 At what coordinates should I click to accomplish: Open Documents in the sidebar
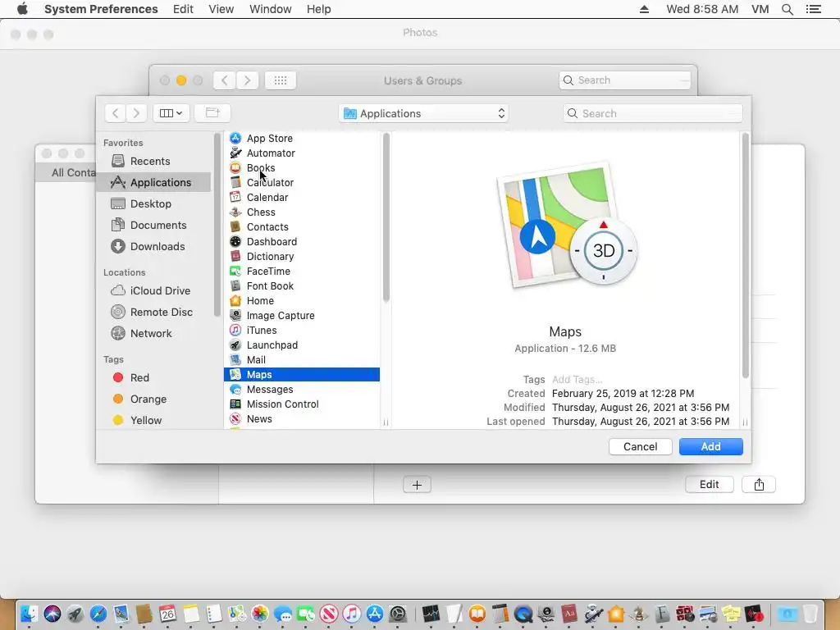[153, 225]
